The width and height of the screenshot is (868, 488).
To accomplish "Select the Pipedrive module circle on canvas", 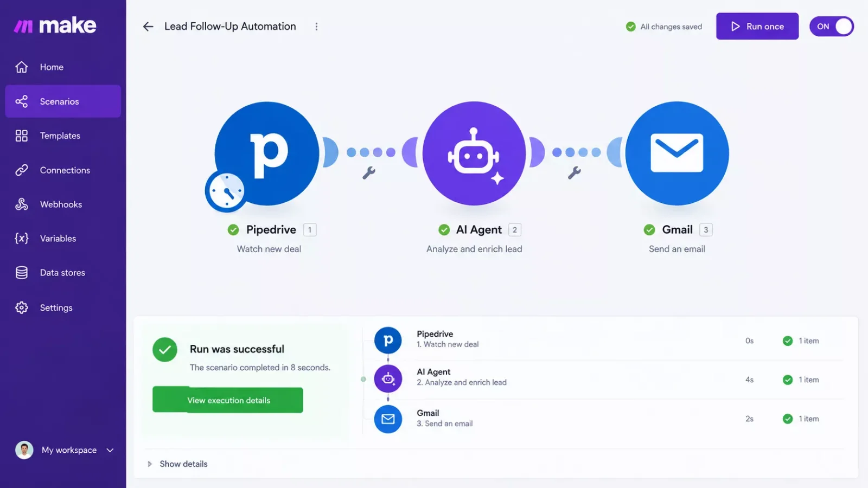I will (267, 153).
